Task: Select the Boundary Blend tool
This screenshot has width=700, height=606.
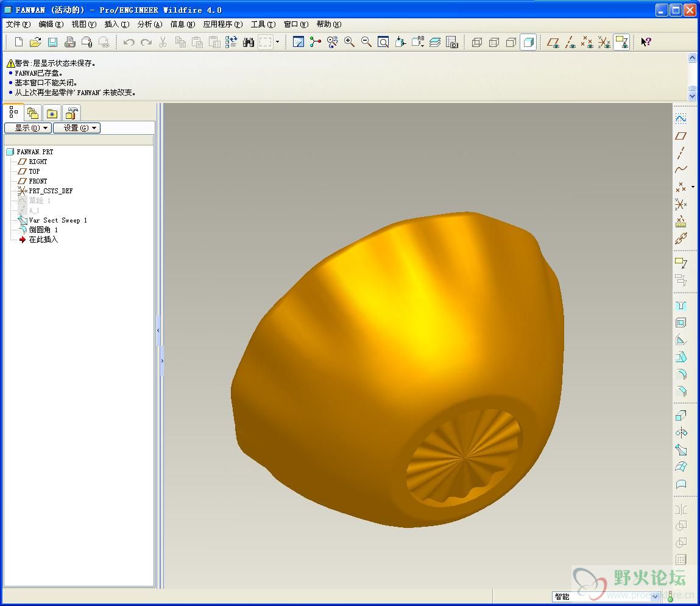Action: click(x=681, y=466)
